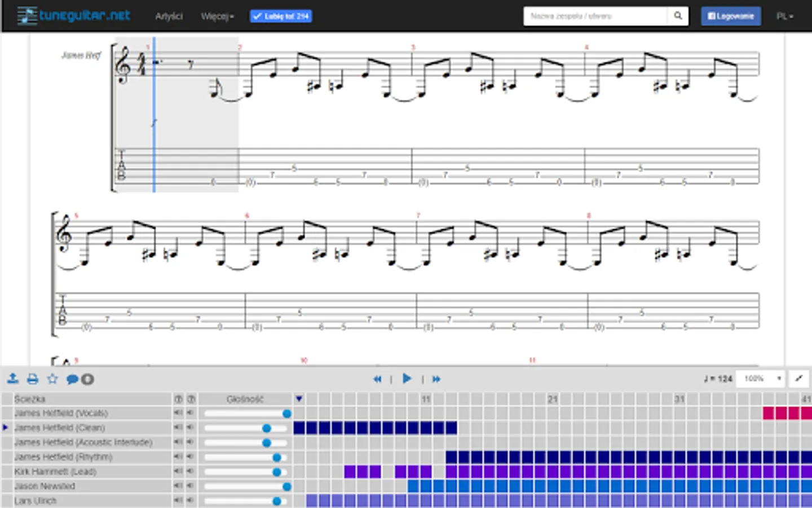Screen dimensions: 812x508
Task: Solo the James Hetfield (Rhythm) track
Action: [x=178, y=457]
